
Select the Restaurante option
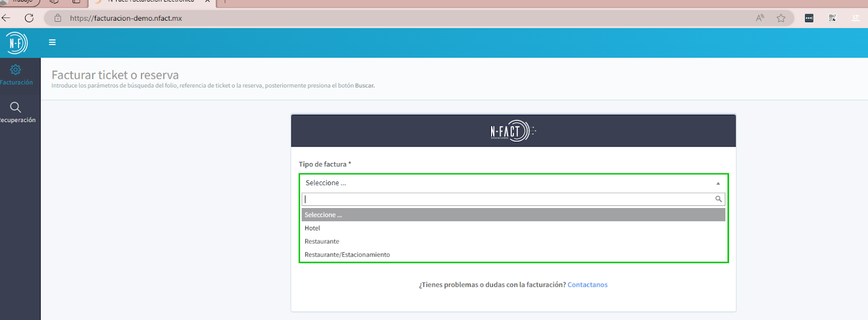tap(513, 241)
